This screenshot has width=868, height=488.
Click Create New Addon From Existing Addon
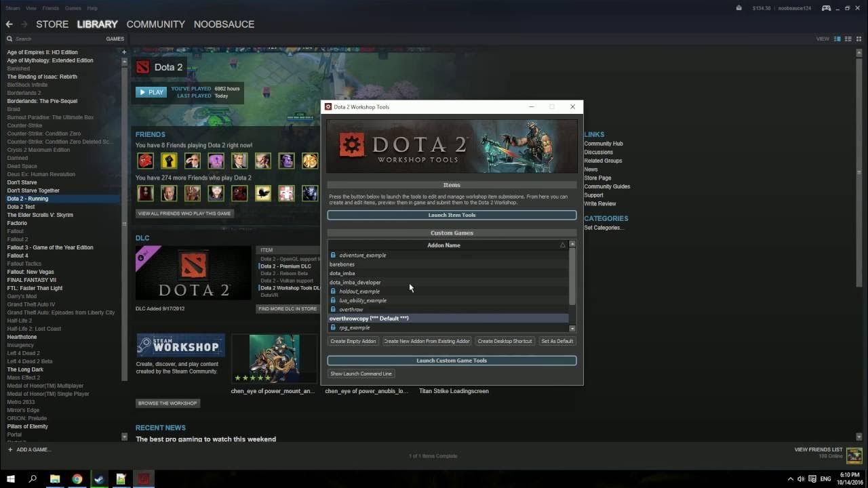pyautogui.click(x=427, y=341)
